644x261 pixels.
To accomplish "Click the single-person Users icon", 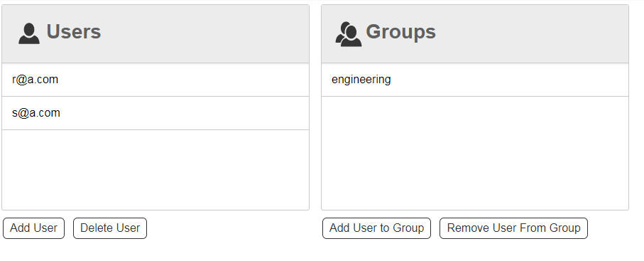I will 29,33.
